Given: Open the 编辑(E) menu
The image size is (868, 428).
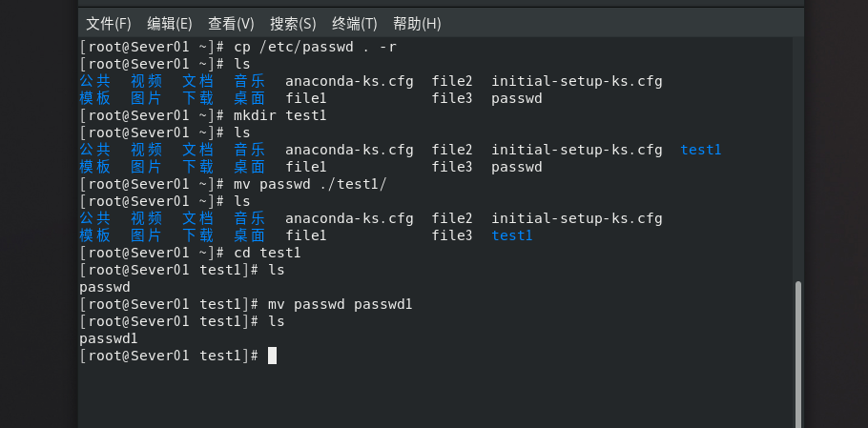Looking at the screenshot, I should click(169, 23).
